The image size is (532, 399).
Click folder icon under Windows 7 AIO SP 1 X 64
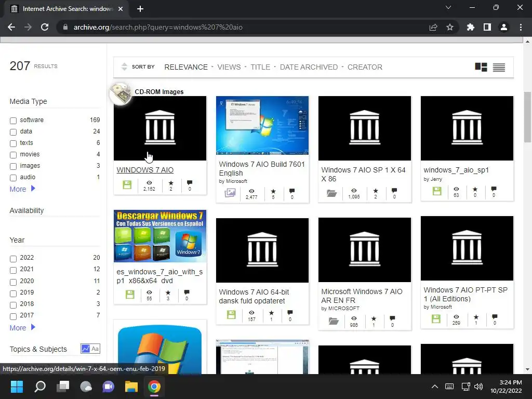click(331, 193)
